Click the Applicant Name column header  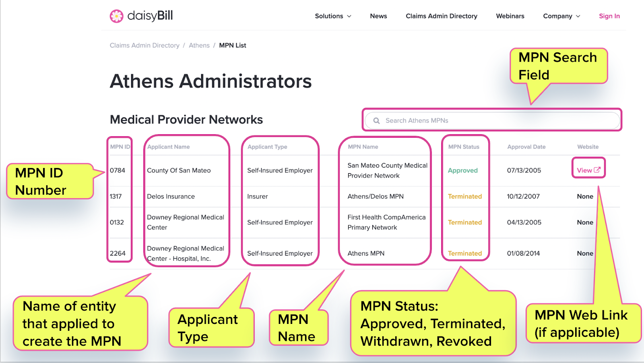tap(168, 147)
